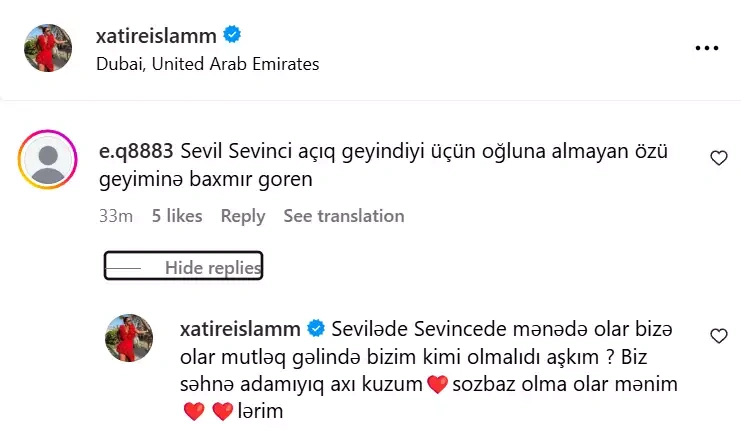The width and height of the screenshot is (741, 431).
Task: Open the xatireislamm username in post header
Action: (x=157, y=37)
